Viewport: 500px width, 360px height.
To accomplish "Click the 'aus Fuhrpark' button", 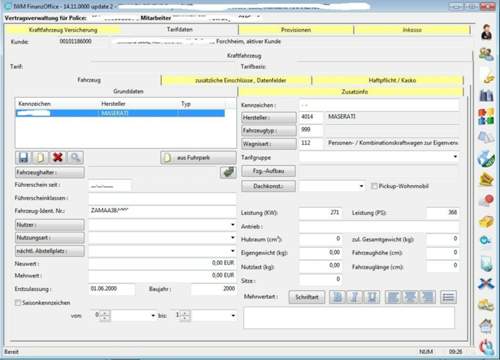I will (x=198, y=158).
